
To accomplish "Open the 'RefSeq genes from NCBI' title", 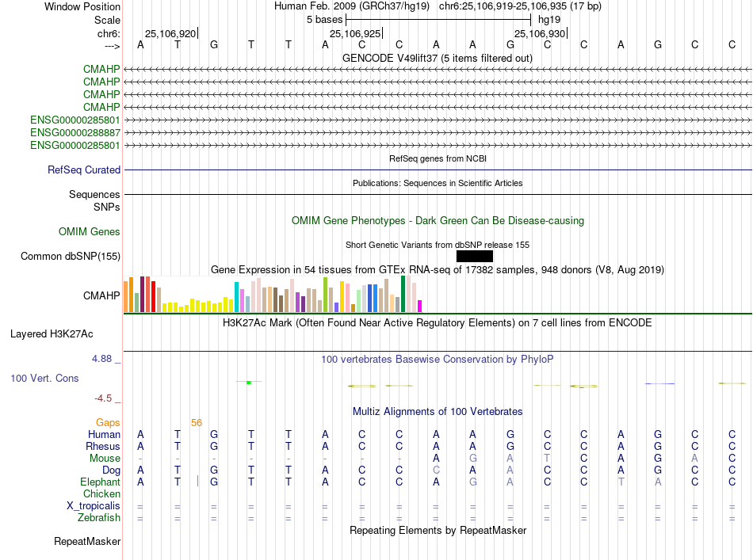I will pyautogui.click(x=438, y=158).
